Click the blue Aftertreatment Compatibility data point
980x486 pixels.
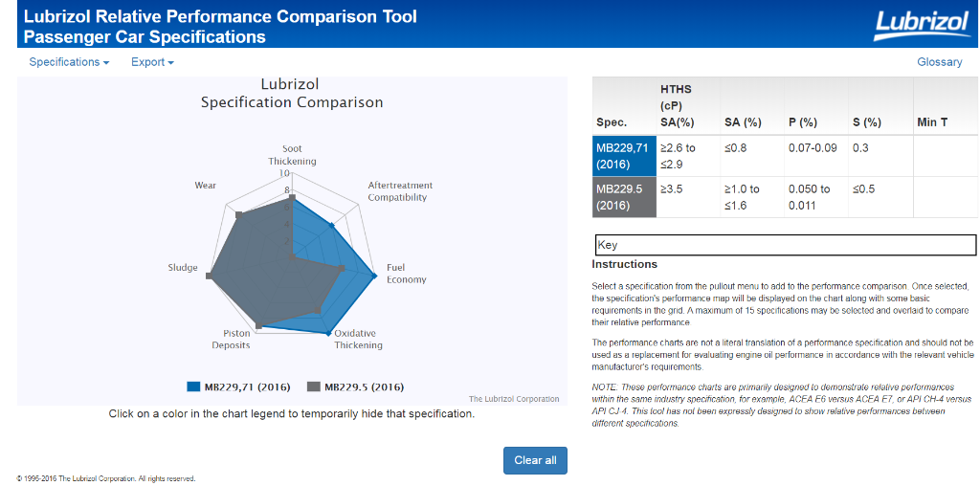click(x=332, y=225)
